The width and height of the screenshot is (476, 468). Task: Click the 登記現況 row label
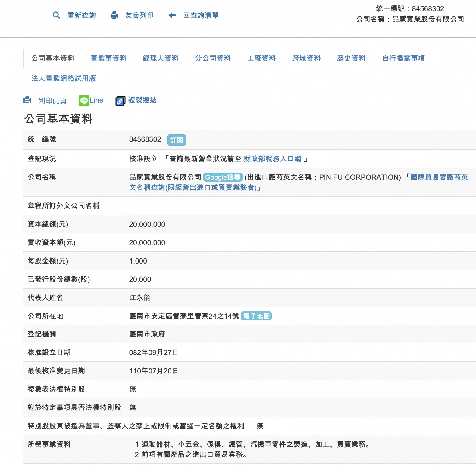pos(42,159)
